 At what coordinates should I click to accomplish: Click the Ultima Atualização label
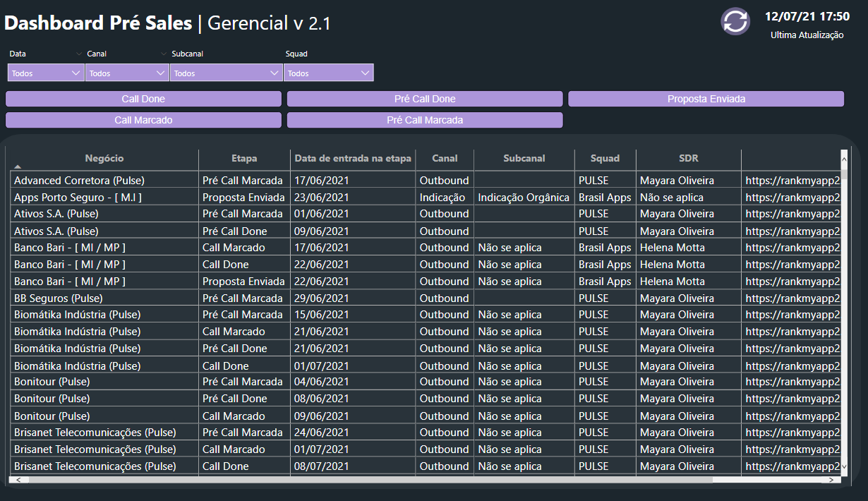(807, 35)
